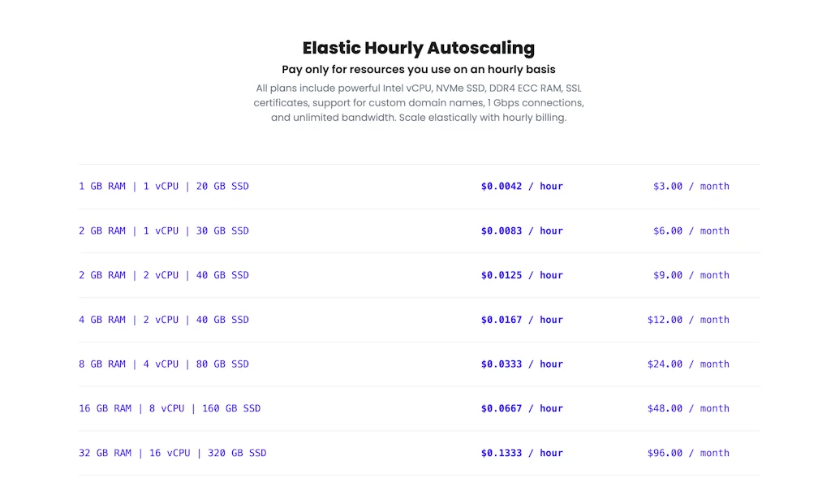Click the "Pay only for resources" subtitle
Screen dimensions: 831x504
(x=419, y=70)
